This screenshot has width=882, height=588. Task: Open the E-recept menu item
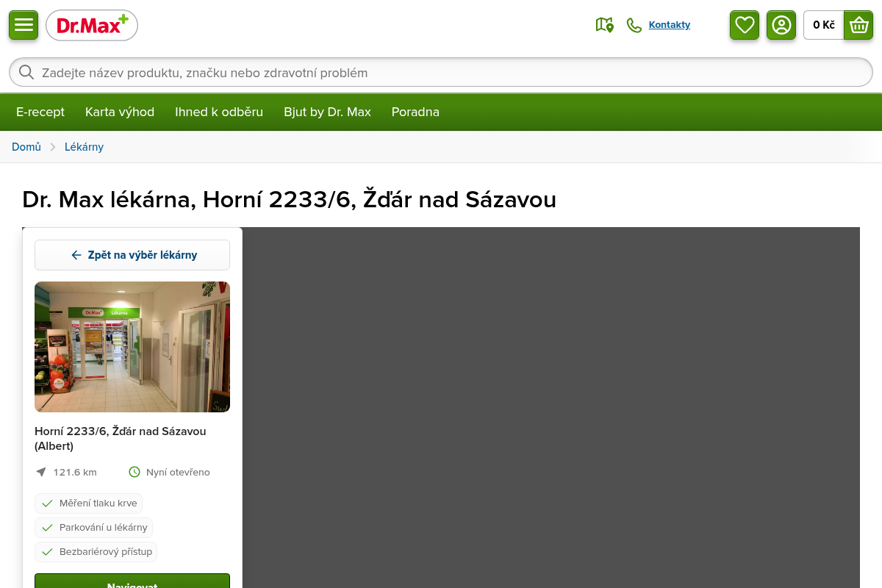(40, 112)
